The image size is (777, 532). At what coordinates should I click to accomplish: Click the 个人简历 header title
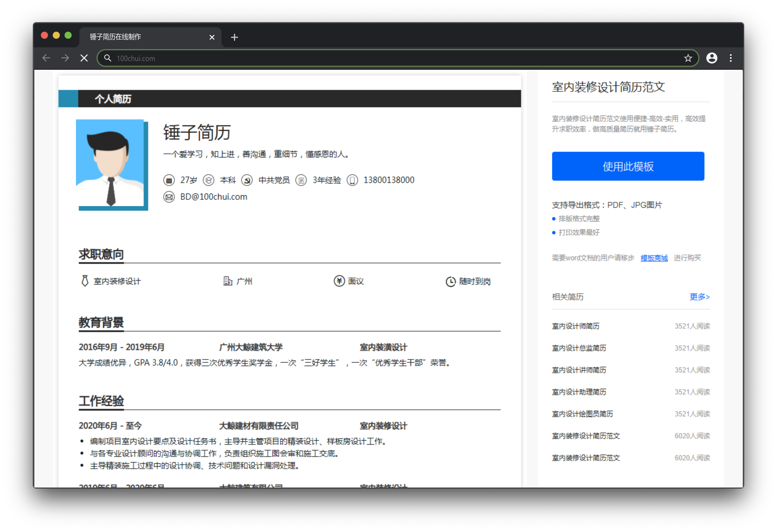point(113,99)
